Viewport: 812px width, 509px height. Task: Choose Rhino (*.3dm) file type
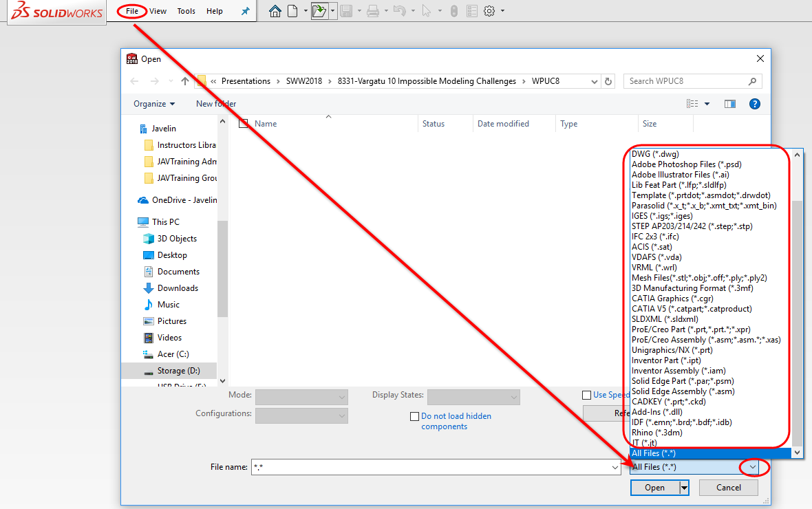[x=656, y=433]
